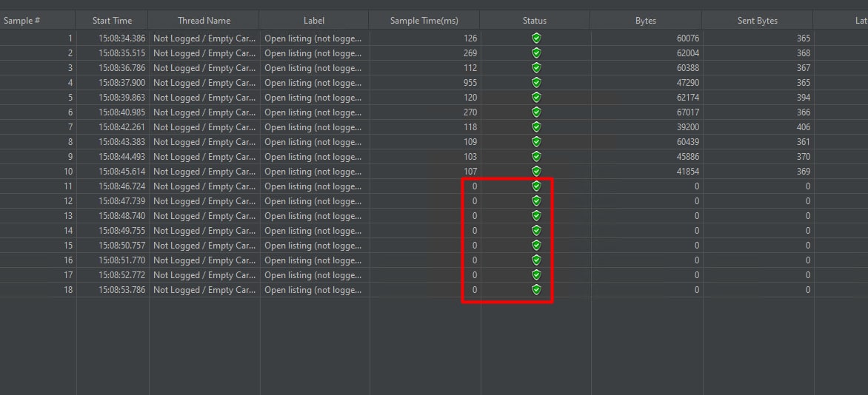Select the sent bytes value 394

(804, 98)
